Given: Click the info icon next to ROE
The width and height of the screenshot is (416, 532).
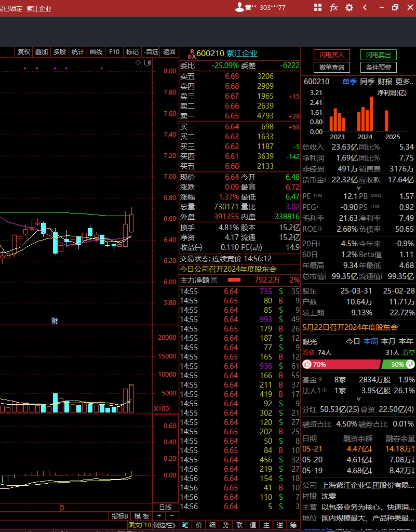Looking at the screenshot, I should click(x=320, y=229).
